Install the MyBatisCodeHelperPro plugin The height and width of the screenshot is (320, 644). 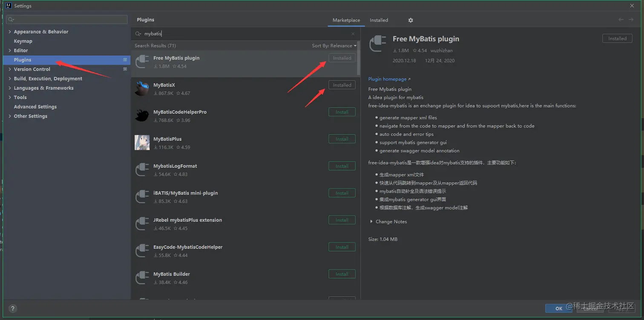[x=342, y=112]
